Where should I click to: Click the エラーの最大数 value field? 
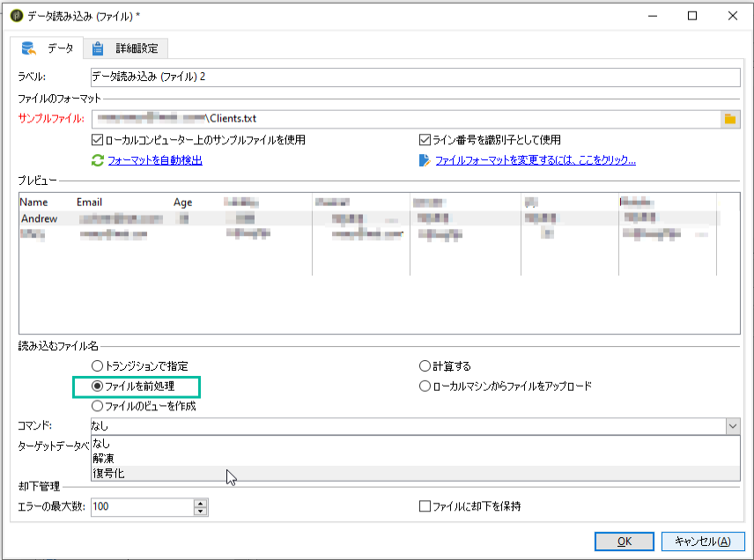click(x=143, y=506)
